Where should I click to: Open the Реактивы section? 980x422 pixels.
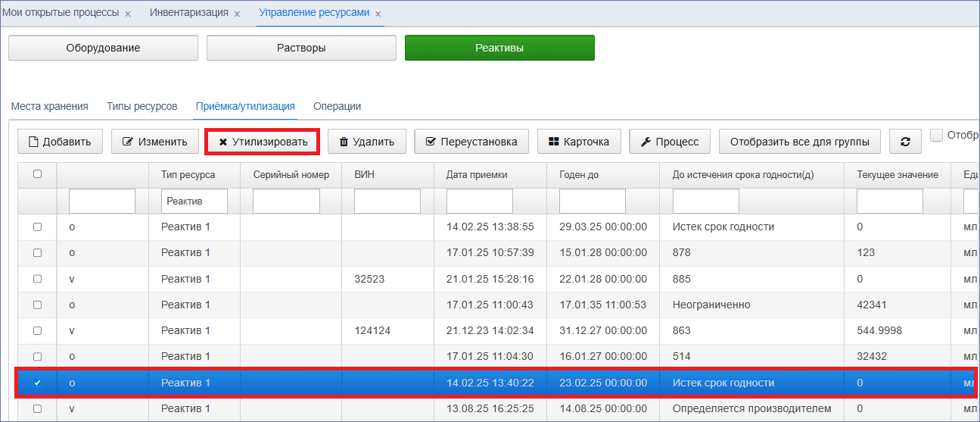pyautogui.click(x=499, y=48)
